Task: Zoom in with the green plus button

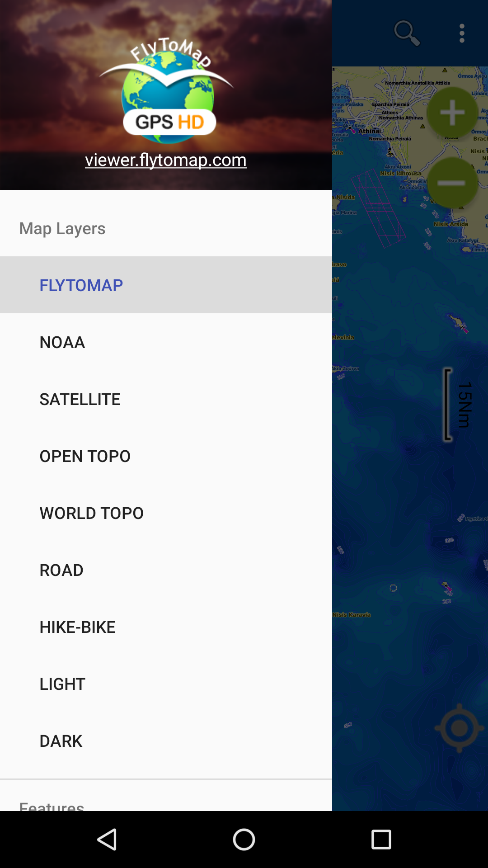Action: click(452, 113)
